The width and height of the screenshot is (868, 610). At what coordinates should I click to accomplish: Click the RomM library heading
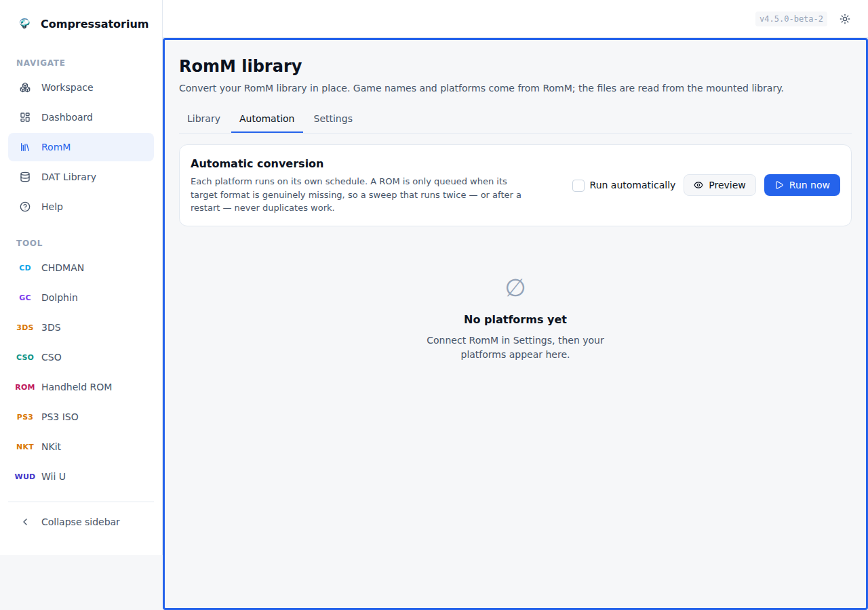pos(240,66)
